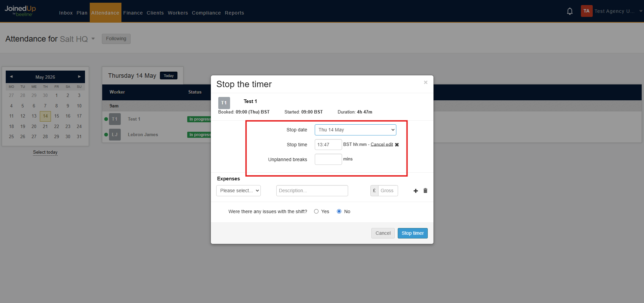Click Lebron James worker name

click(143, 134)
